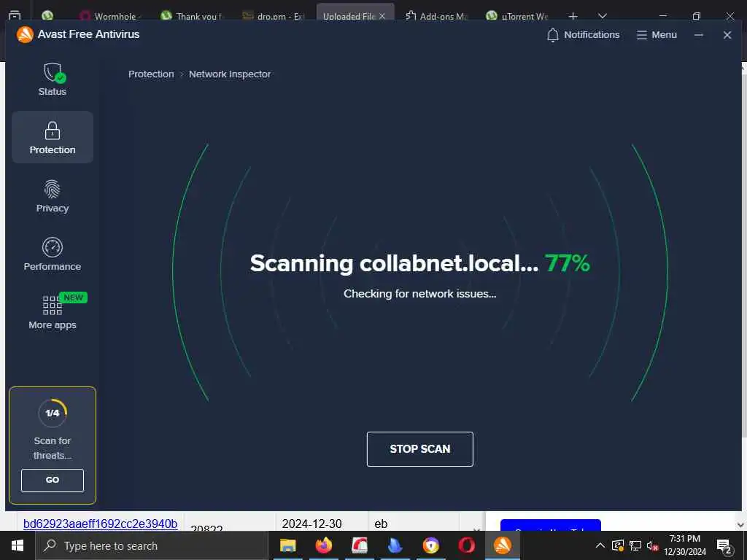747x560 pixels.
Task: Open the Privacy fingerprint section
Action: point(53,195)
